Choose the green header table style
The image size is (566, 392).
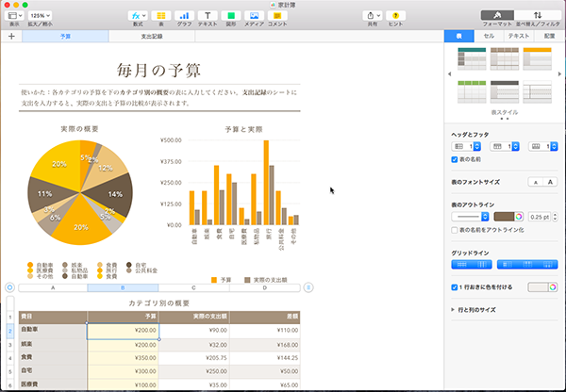pyautogui.click(x=472, y=92)
